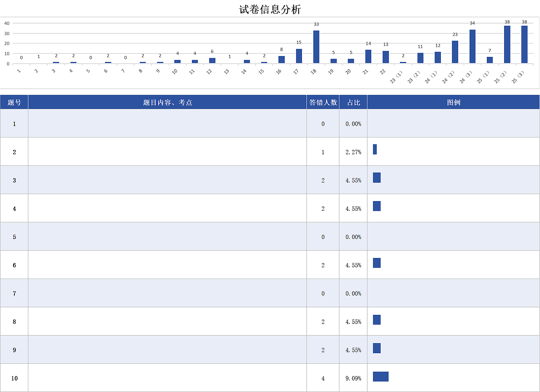This screenshot has height=392, width=540.
Task: Select the empty 题目内容 cell in row 5
Action: pyautogui.click(x=167, y=237)
